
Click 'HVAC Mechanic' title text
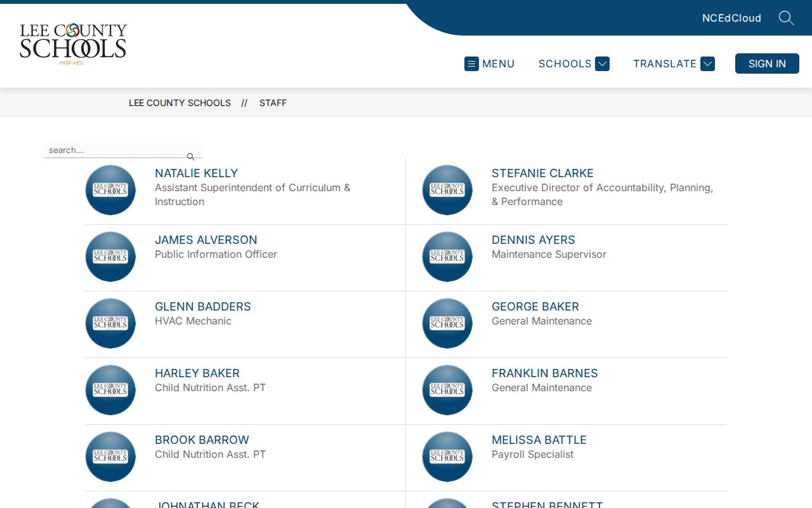(x=193, y=321)
